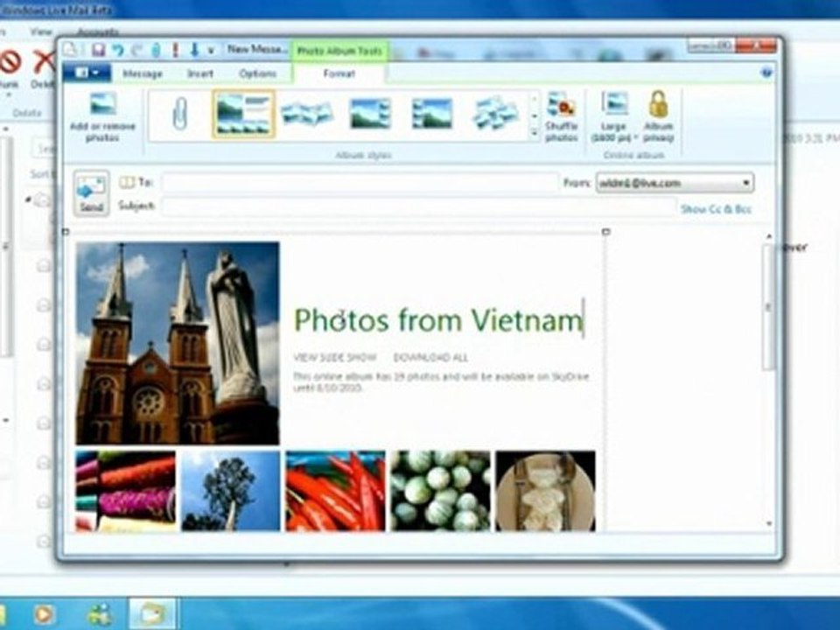Select the red chili peppers thumbnail
Viewport: 840px width, 630px height.
335,491
